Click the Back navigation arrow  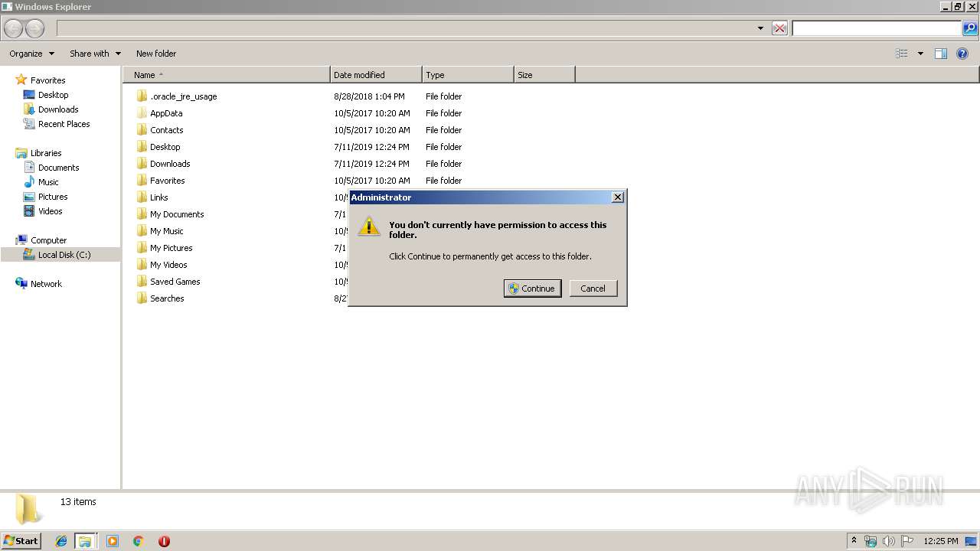click(x=14, y=29)
